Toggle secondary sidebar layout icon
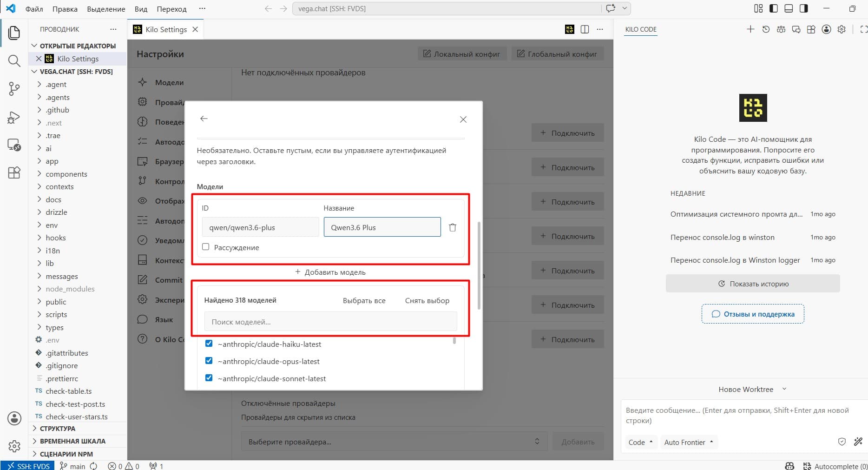The height and width of the screenshot is (470, 868). point(804,8)
